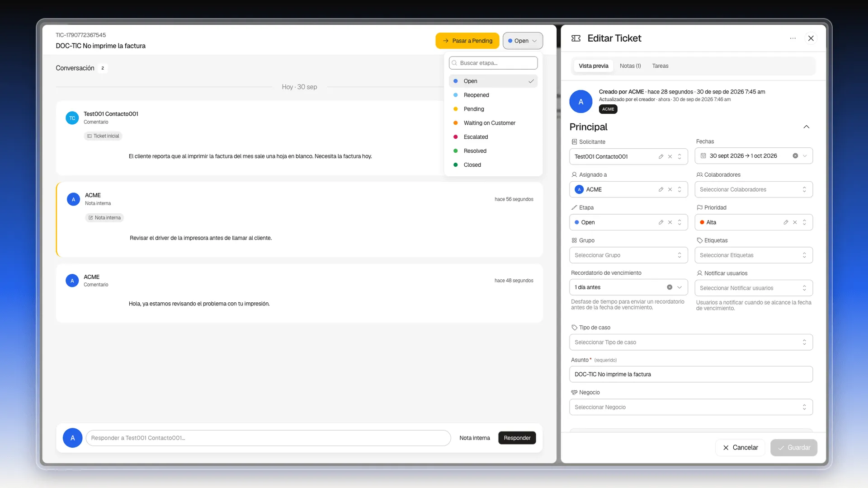This screenshot has width=868, height=488.
Task: Select Escalated in the stage list
Action: click(493, 137)
